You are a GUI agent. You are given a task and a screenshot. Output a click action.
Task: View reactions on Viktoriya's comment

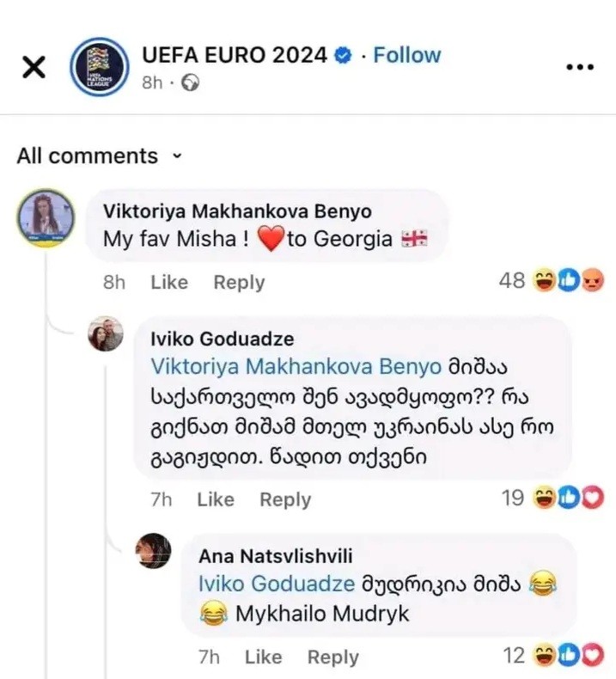(x=552, y=282)
